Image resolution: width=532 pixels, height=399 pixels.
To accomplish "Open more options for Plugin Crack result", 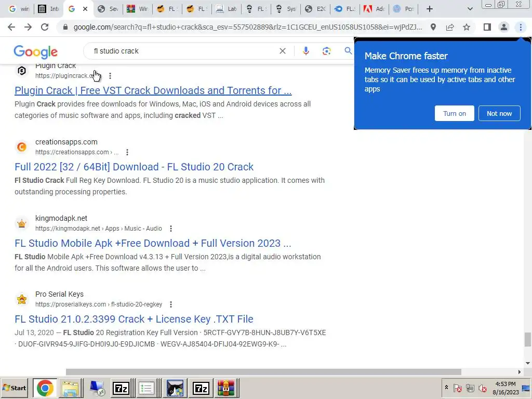I will tap(110, 76).
